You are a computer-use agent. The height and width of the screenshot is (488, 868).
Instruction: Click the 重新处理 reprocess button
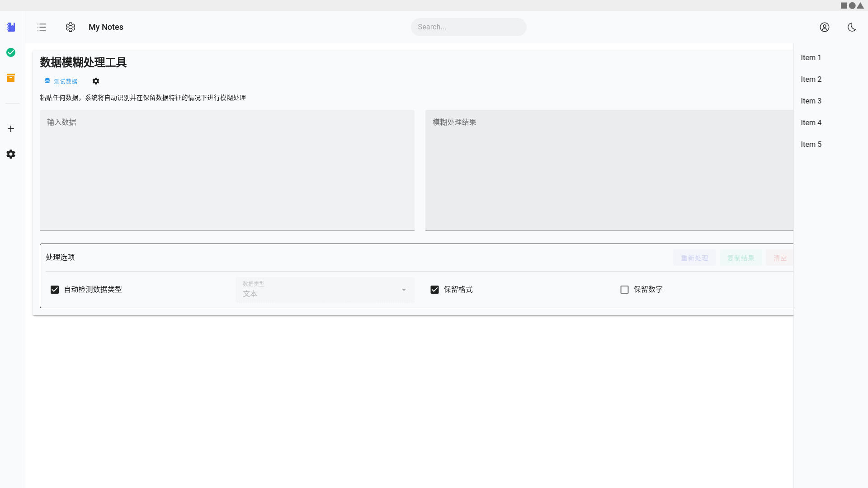(694, 258)
